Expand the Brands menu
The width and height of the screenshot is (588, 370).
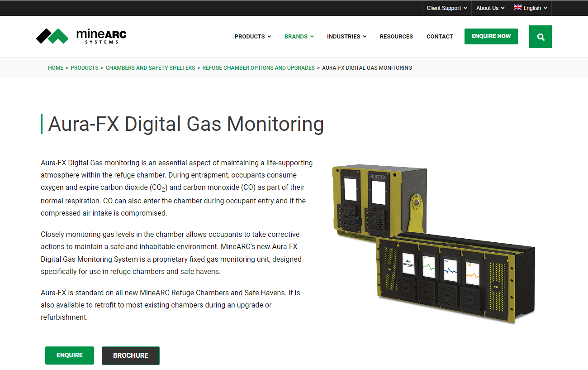pyautogui.click(x=299, y=37)
